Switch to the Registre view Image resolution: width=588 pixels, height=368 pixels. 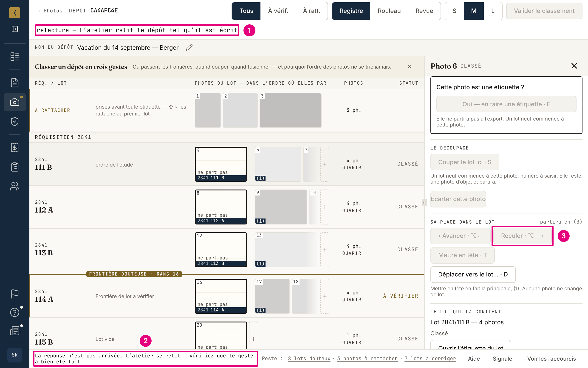pos(351,11)
